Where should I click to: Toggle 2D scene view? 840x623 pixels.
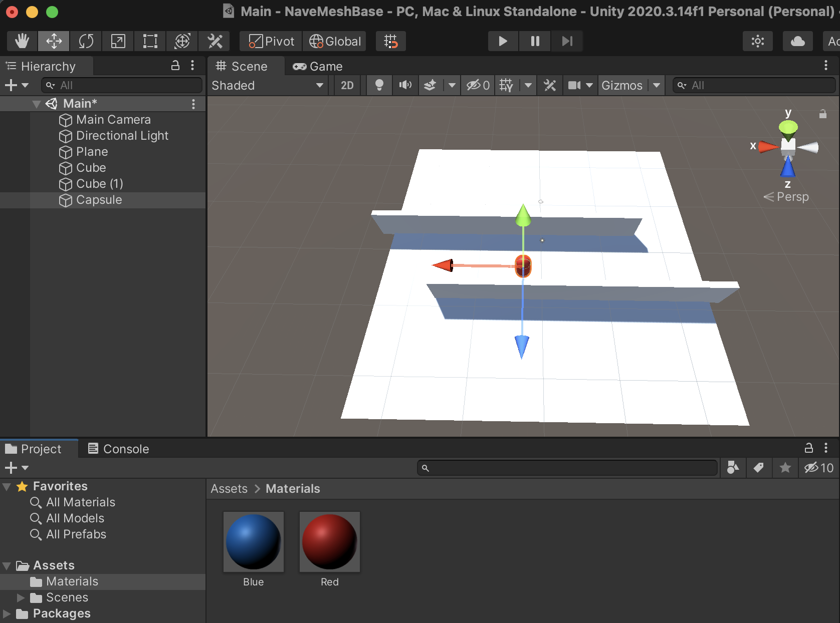pyautogui.click(x=347, y=86)
